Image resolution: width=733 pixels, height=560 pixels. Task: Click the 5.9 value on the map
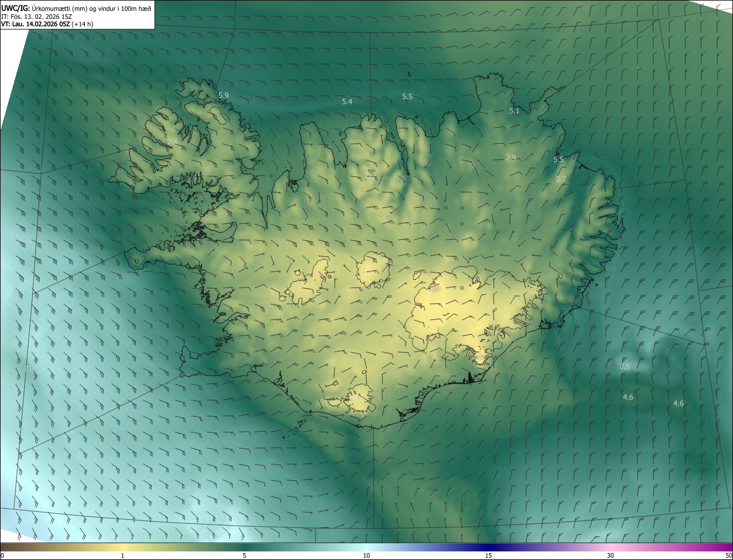point(223,95)
